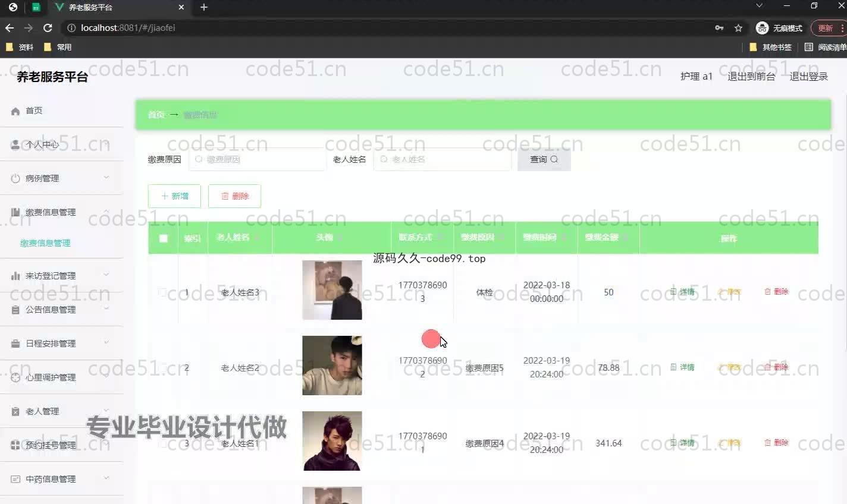The width and height of the screenshot is (847, 504).
Task: Check the row checkbox for 老人姓名1
Action: 162,443
